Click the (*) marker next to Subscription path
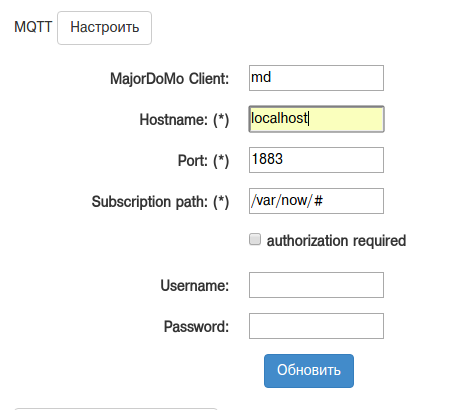This screenshot has height=410, width=458. (221, 202)
